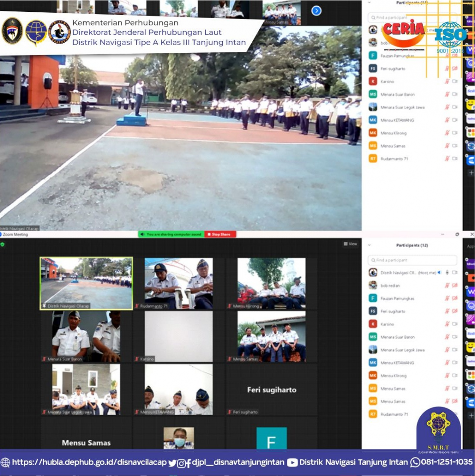475x476 pixels.
Task: Toggle bob redian's microphone in lower participants list
Action: (447, 286)
